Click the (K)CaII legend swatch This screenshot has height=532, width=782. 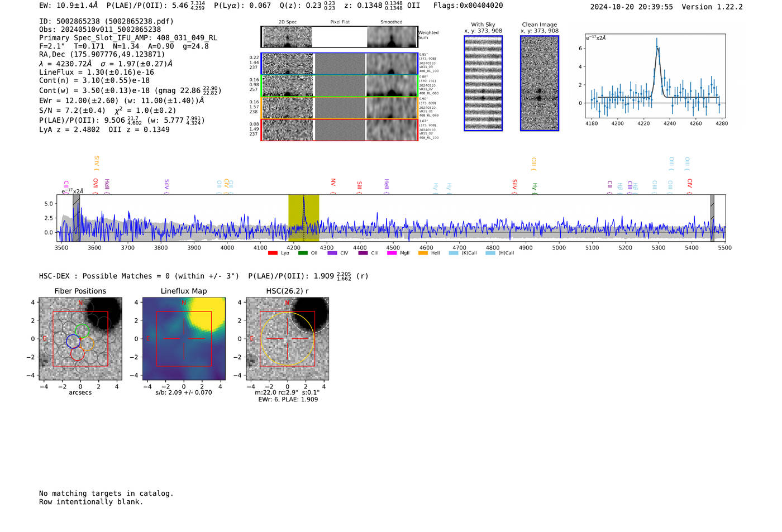(453, 253)
